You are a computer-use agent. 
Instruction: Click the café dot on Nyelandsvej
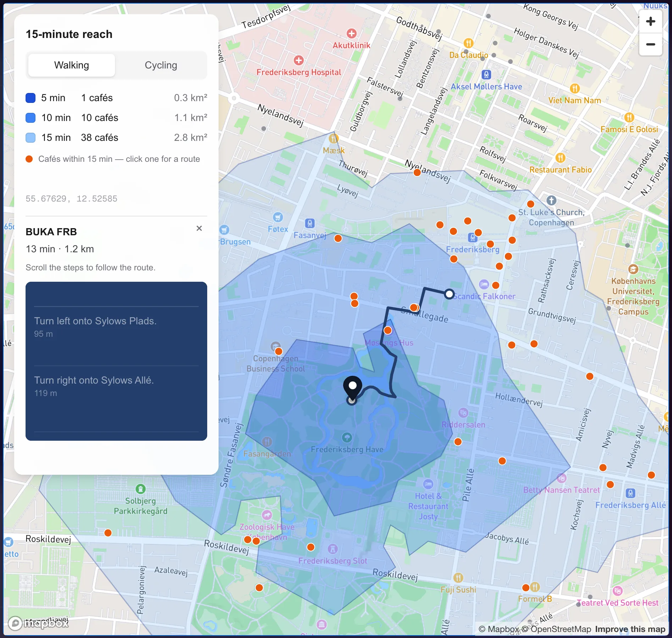point(417,172)
